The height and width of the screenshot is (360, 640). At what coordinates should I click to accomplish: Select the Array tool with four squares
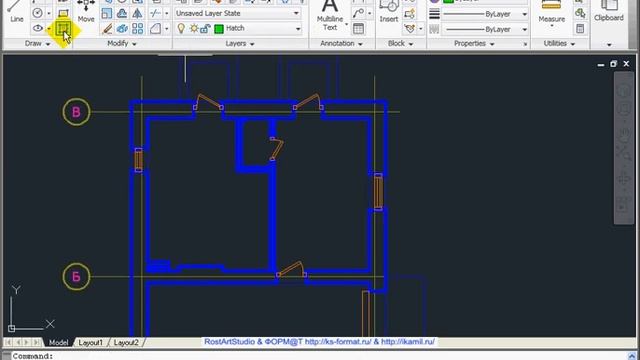(138, 29)
